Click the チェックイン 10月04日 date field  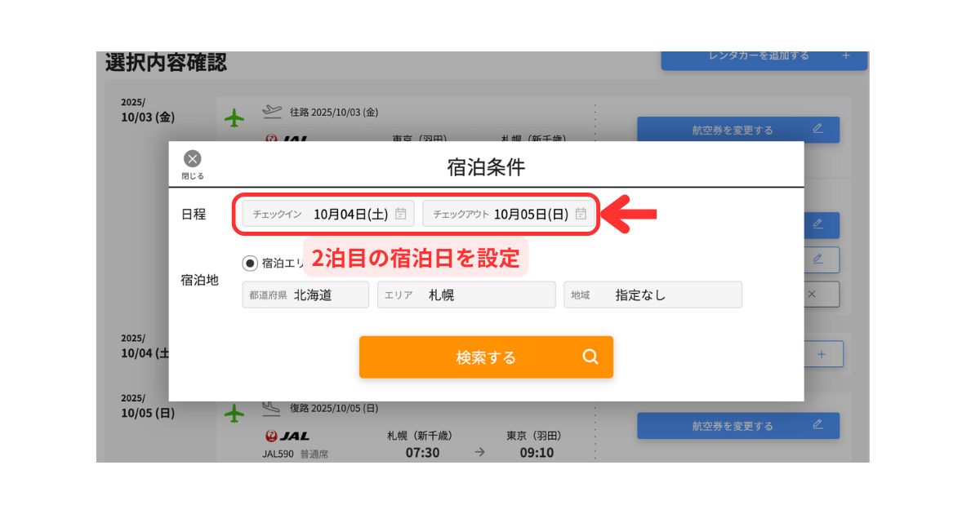pyautogui.click(x=328, y=214)
